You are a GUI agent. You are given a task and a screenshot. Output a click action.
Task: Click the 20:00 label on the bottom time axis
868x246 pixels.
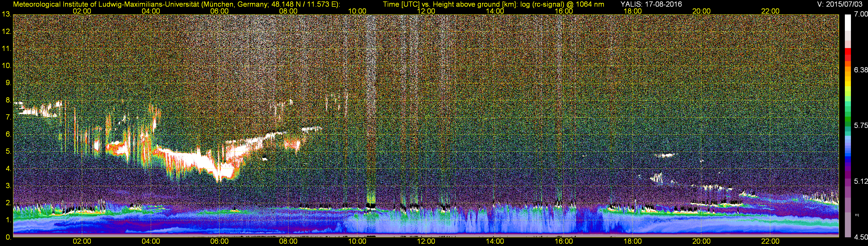702,242
